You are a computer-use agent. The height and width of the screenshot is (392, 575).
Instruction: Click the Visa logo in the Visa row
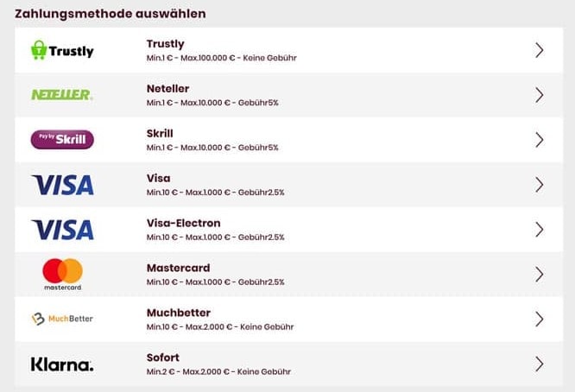click(63, 185)
